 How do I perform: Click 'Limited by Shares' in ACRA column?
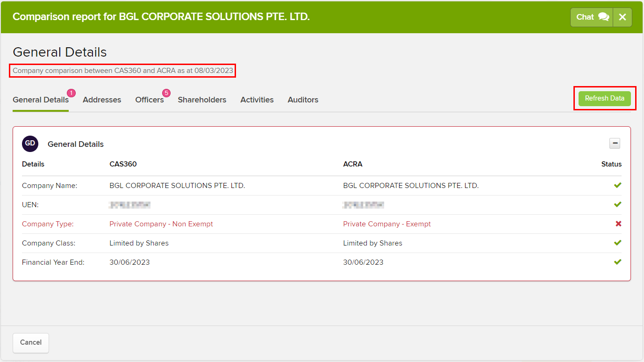click(372, 243)
